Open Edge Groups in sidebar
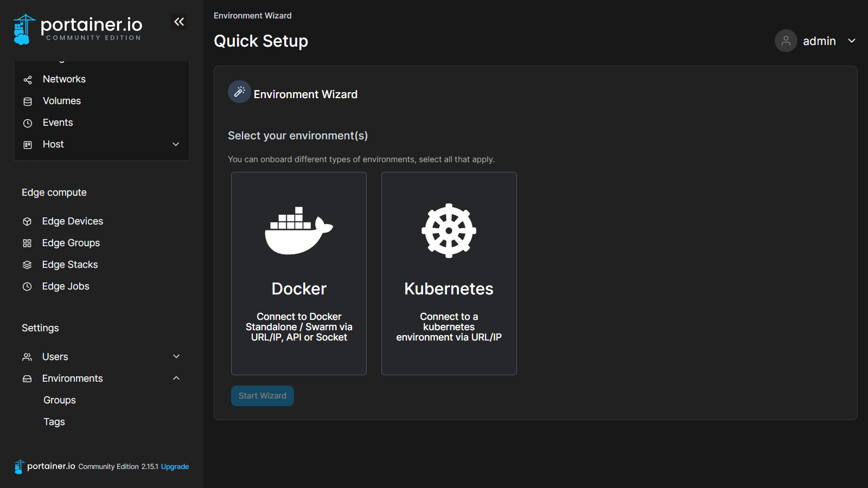This screenshot has width=868, height=488. tap(71, 243)
